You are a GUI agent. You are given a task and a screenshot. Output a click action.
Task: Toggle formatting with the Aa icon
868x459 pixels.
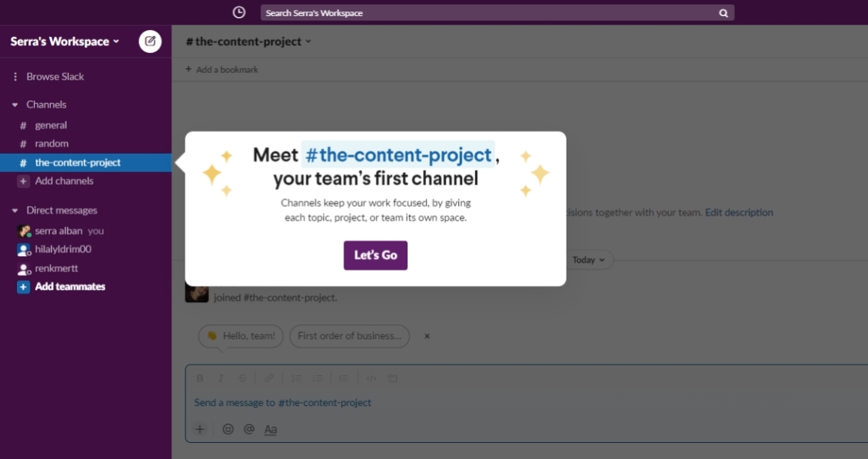271,429
